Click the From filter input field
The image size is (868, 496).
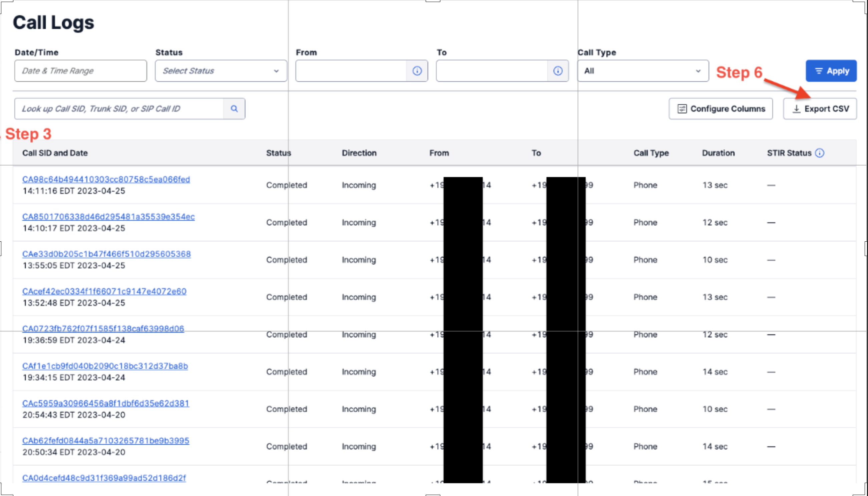pos(351,71)
